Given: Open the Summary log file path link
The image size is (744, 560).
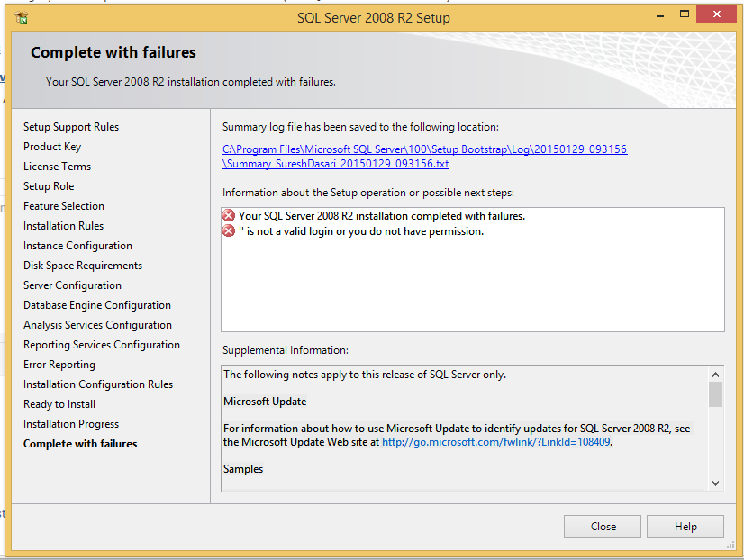Looking at the screenshot, I should coord(424,157).
